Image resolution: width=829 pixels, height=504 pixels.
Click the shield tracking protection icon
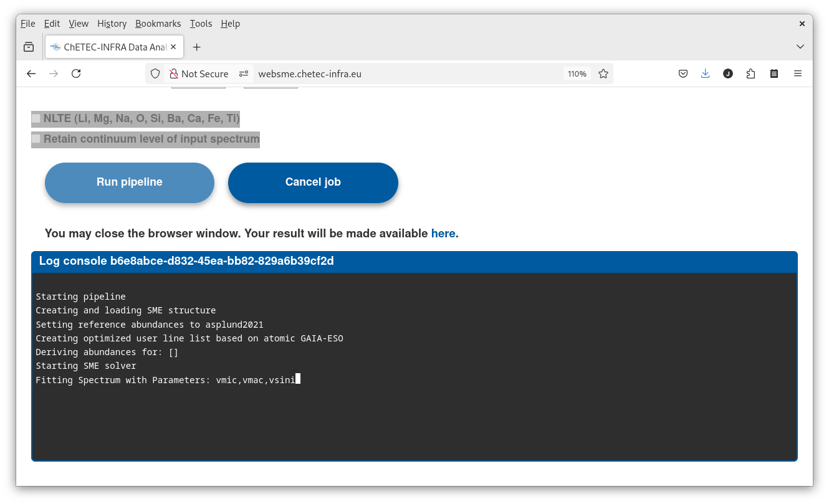(x=156, y=74)
